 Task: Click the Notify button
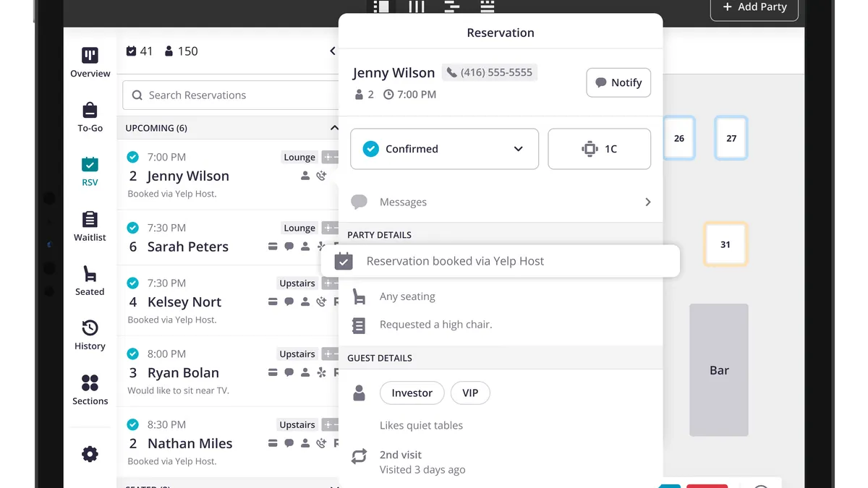pos(618,82)
